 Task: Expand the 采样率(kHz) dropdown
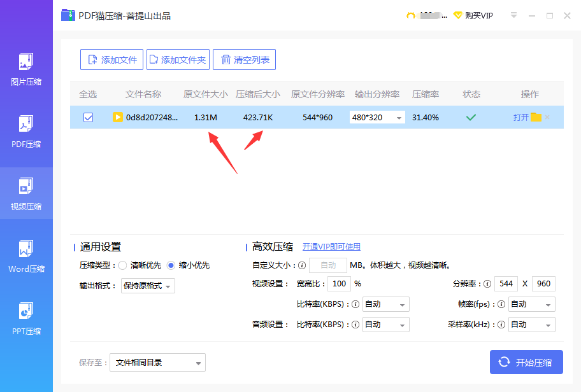coord(532,325)
